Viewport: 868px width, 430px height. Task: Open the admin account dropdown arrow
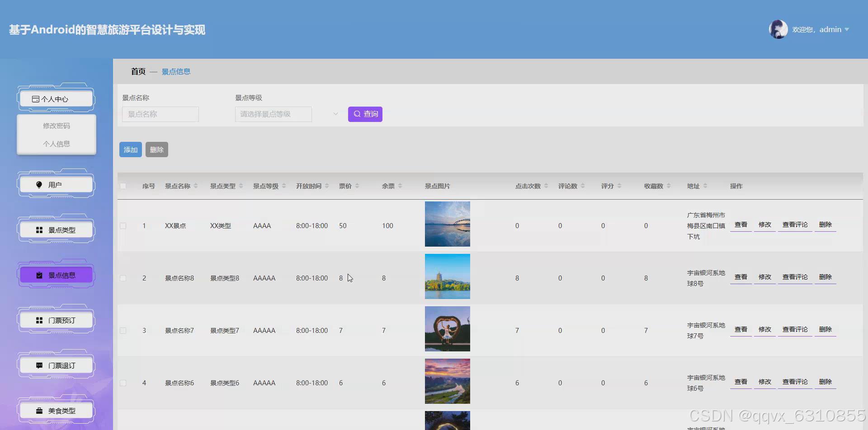pos(847,30)
